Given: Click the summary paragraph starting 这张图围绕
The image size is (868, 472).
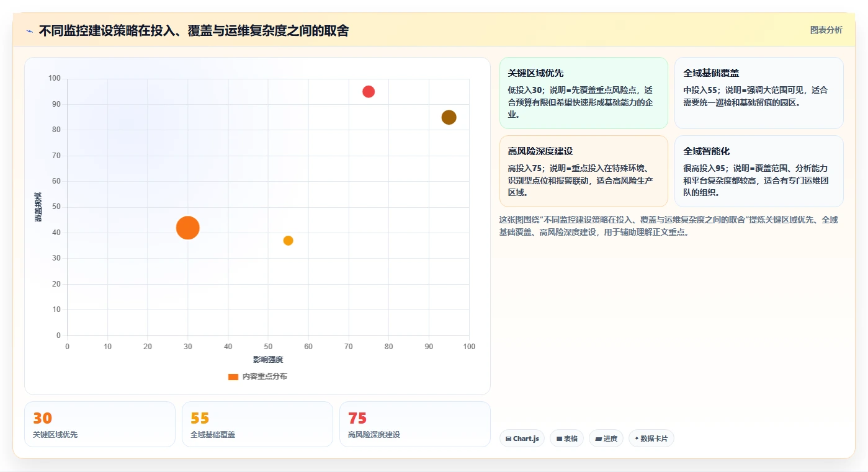Looking at the screenshot, I should 669,226.
